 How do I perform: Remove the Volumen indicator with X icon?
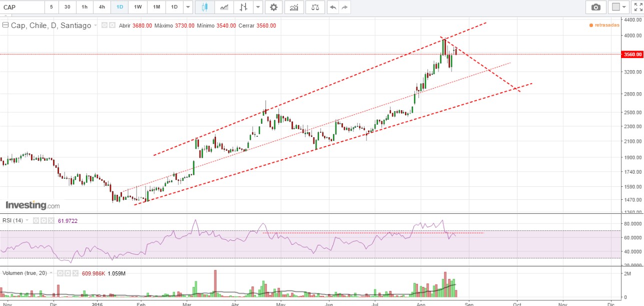(x=74, y=273)
